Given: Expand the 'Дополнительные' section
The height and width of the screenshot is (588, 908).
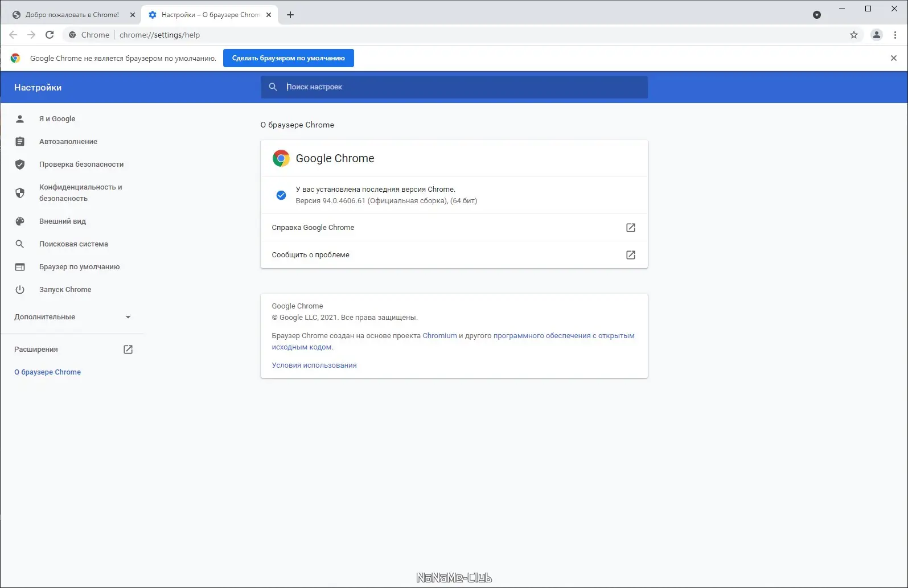Looking at the screenshot, I should tap(72, 317).
